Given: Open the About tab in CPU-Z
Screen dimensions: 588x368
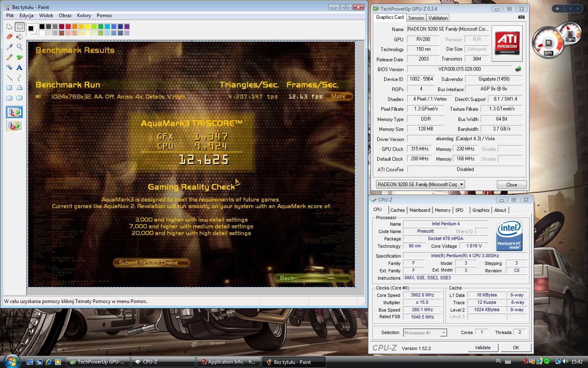Looking at the screenshot, I should coord(500,210).
